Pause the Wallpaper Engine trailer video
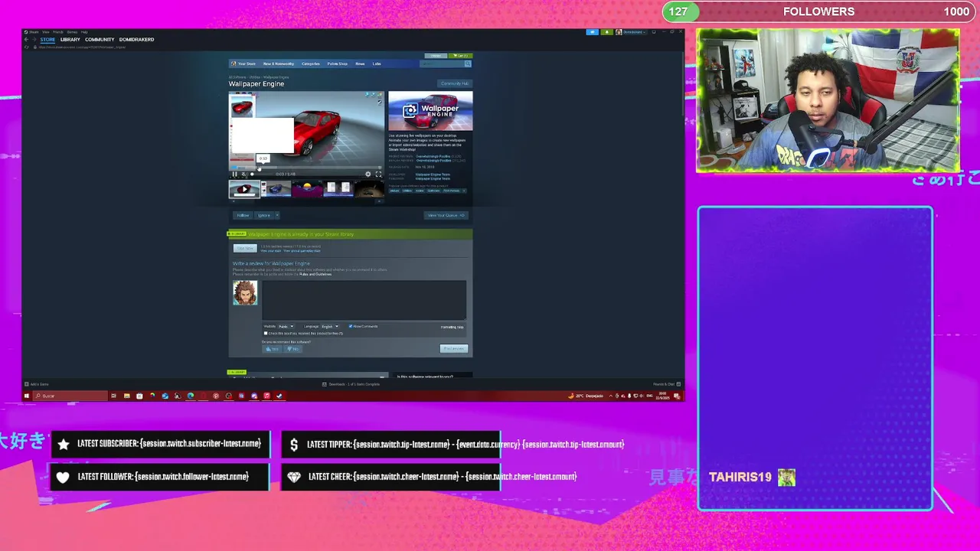 (x=235, y=174)
